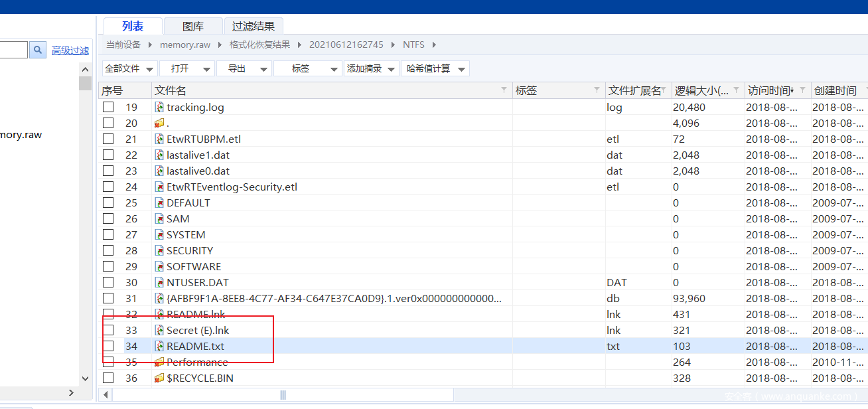Tick the checkbox for row 26 SAM
The image size is (868, 409).
pos(108,218)
